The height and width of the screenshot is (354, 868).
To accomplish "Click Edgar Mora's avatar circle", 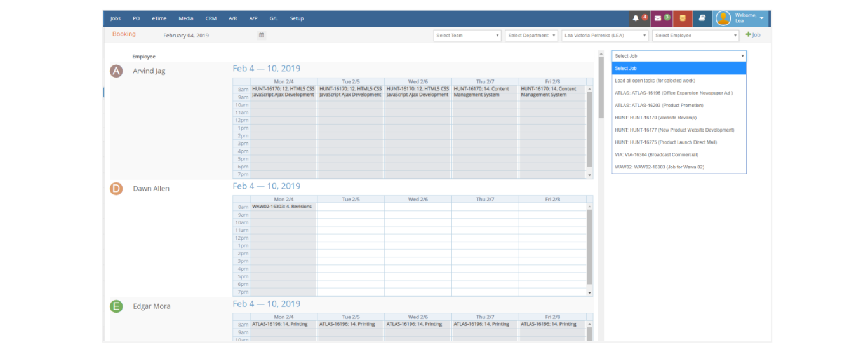I will pos(116,306).
